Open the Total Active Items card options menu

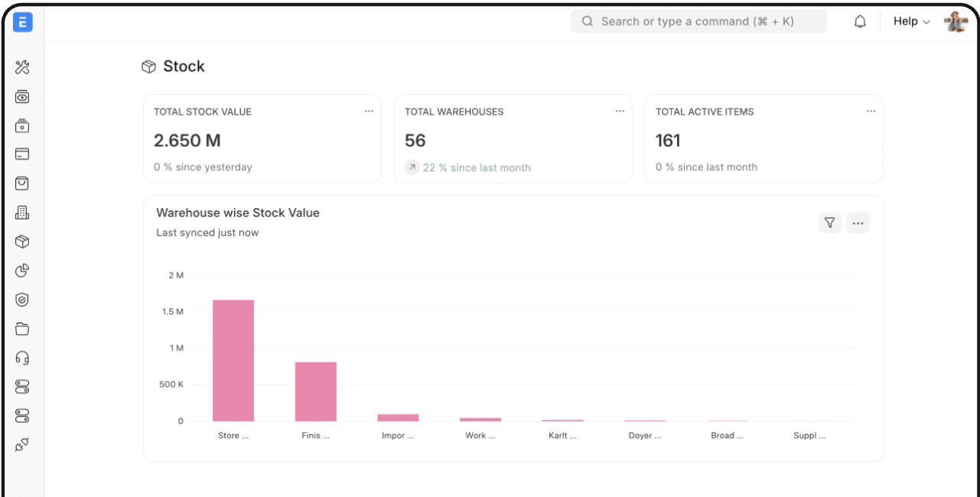pyautogui.click(x=871, y=112)
